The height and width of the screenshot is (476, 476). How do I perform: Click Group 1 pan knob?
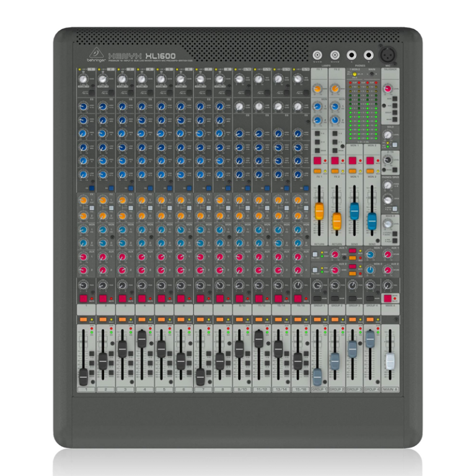tap(317, 285)
